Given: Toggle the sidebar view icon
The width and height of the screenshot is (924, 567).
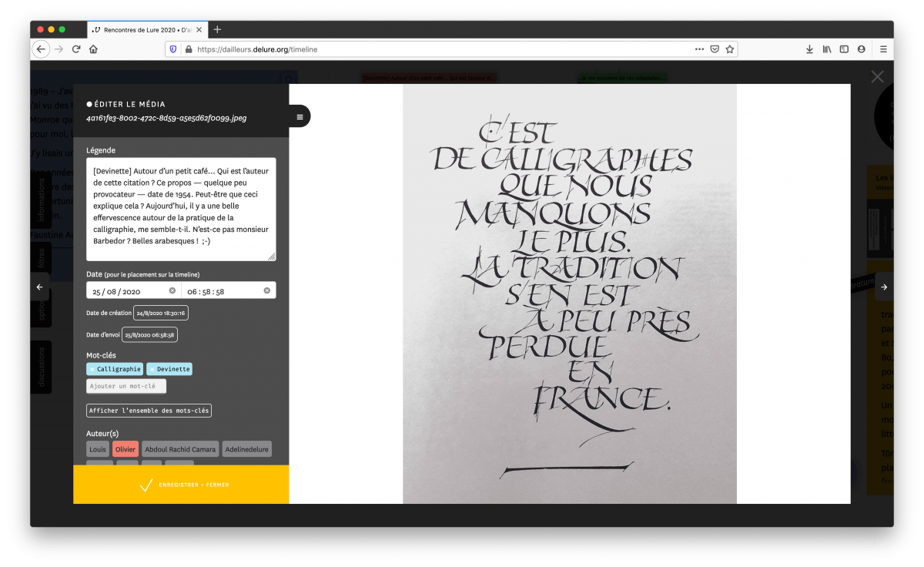Looking at the screenshot, I should 844,49.
